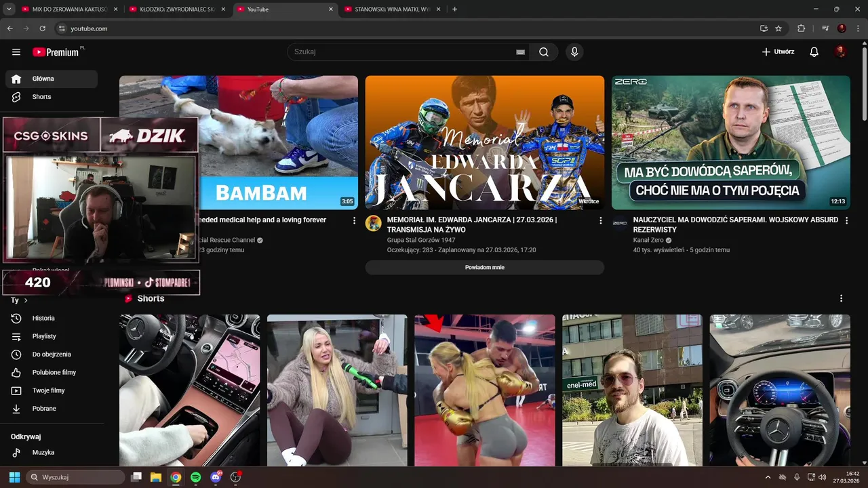Select Główna in the sidebar
868x488 pixels.
pyautogui.click(x=52, y=79)
